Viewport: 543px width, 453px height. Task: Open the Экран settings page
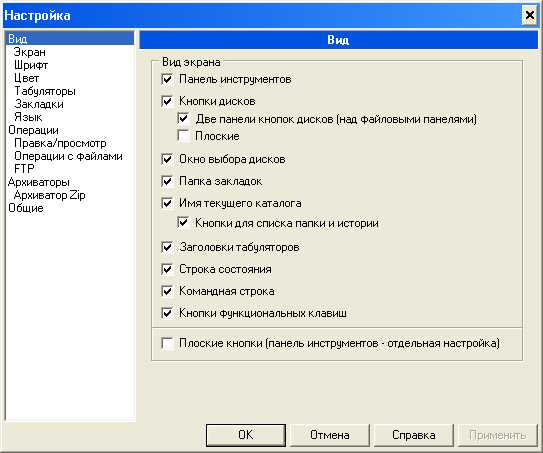tap(30, 52)
